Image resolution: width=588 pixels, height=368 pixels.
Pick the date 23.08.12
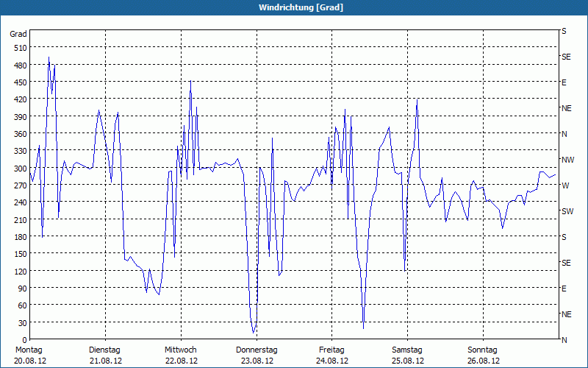(257, 361)
